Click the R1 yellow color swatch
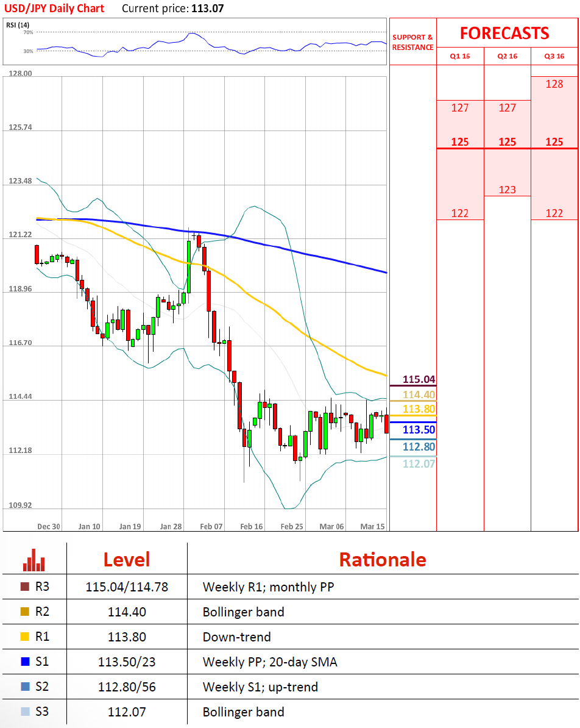The width and height of the screenshot is (580, 728). pos(25,637)
